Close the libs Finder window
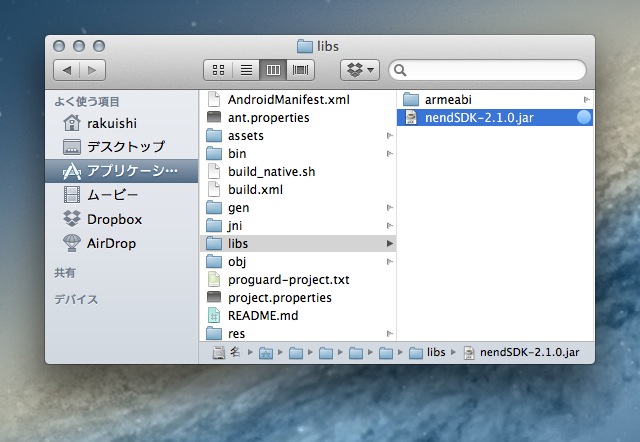 click(59, 46)
